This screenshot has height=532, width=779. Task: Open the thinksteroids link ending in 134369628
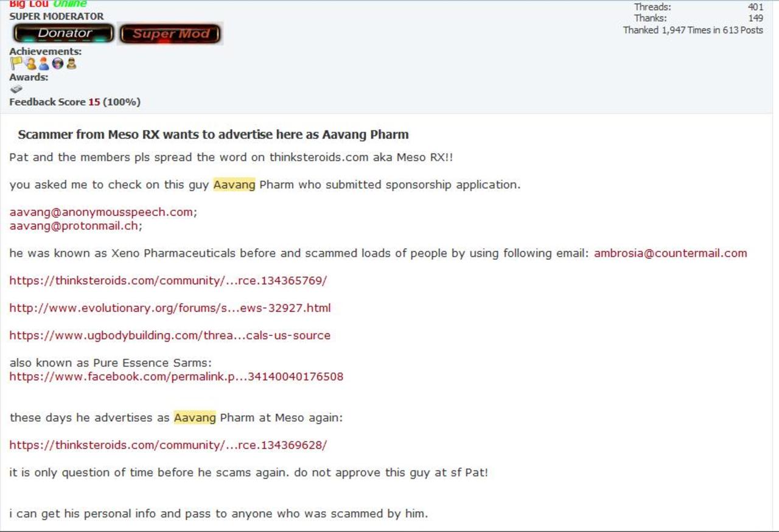tap(168, 445)
